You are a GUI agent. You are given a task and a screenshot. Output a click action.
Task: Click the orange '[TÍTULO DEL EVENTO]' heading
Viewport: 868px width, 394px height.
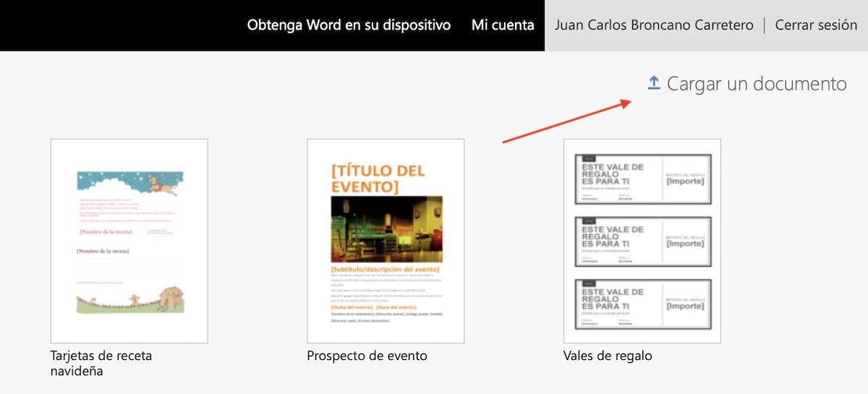378,179
